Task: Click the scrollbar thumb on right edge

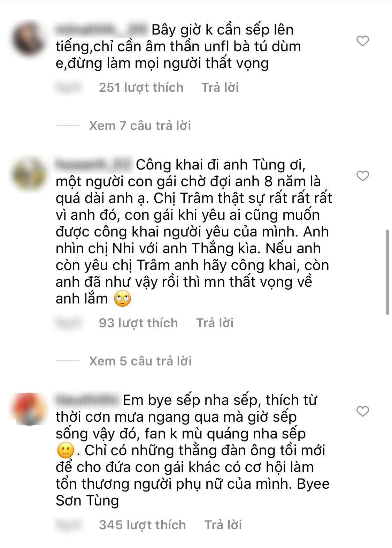Action: 387,272
